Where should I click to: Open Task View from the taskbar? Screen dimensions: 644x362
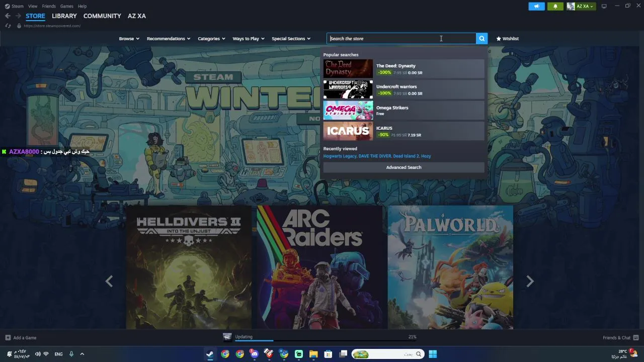click(x=343, y=354)
